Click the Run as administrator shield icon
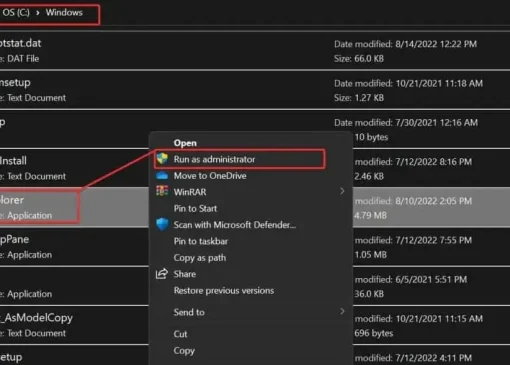The image size is (510, 365). coord(162,159)
